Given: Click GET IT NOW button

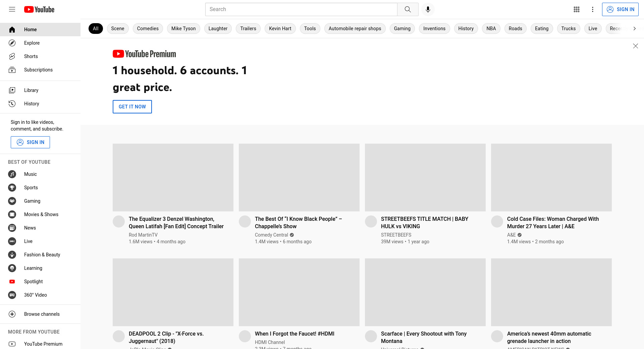Looking at the screenshot, I should coord(132,107).
